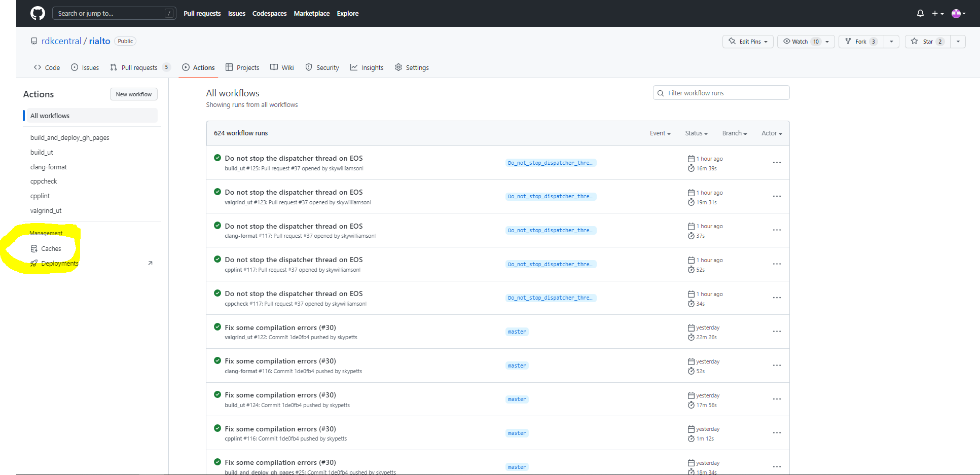
Task: Click the GitHub Octocat logo
Action: pyautogui.click(x=38, y=13)
